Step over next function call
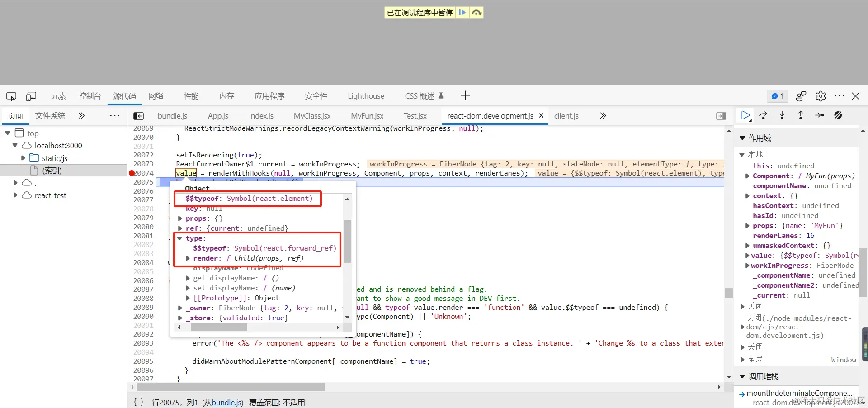This screenshot has width=868, height=408. 764,115
